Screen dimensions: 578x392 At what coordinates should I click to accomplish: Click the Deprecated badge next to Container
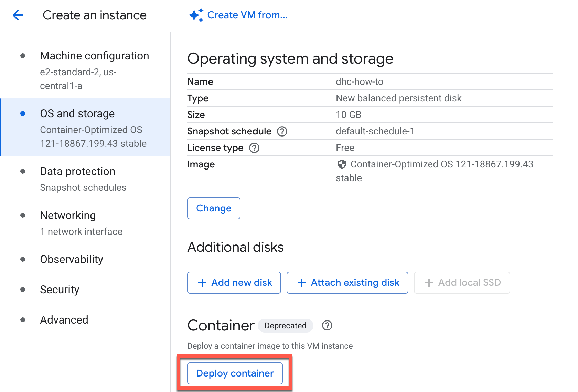[x=286, y=326]
